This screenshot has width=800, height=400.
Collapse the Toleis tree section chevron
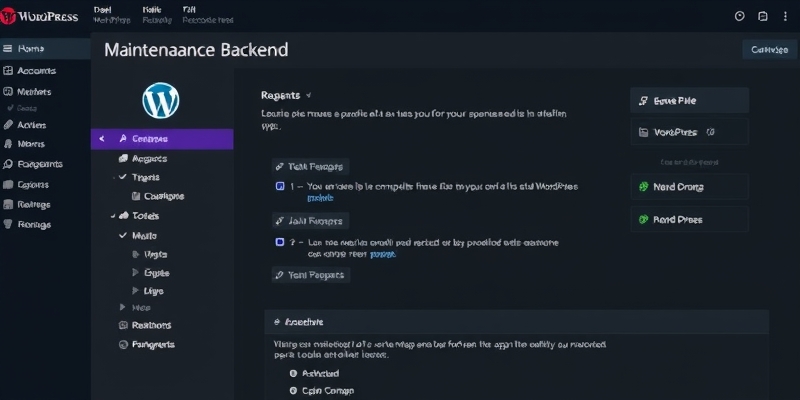(x=112, y=216)
